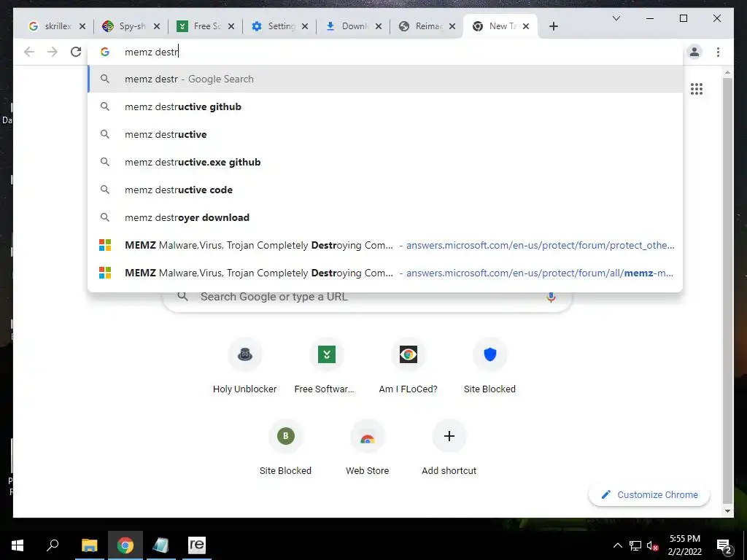Close the New Tab tab
Screen dimensions: 747x560
[526, 26]
